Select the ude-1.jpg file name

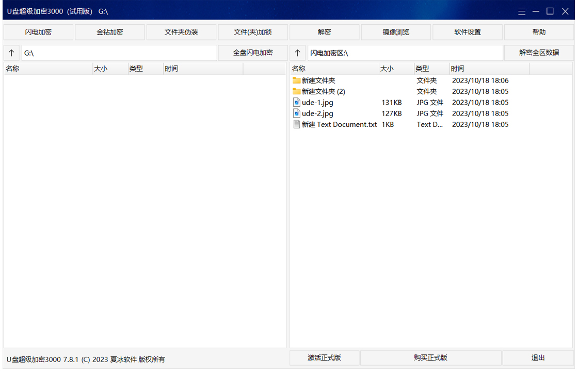click(x=317, y=103)
